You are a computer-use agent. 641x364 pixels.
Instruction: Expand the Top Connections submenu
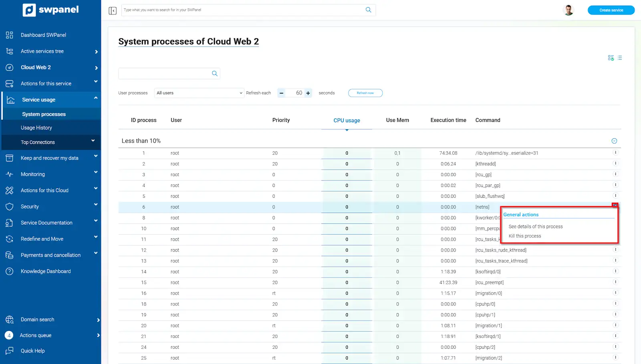point(93,141)
